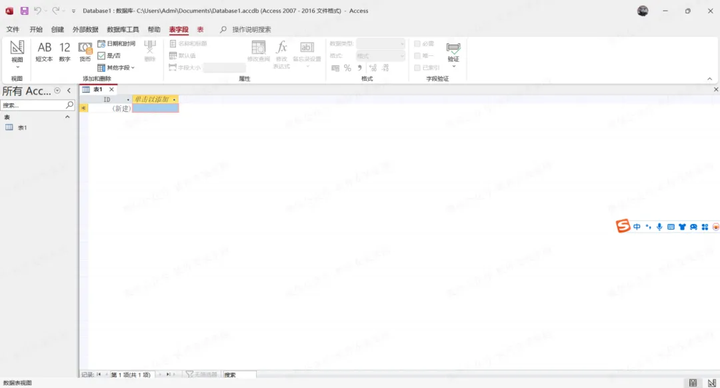Viewport: 720px width, 388px height.
Task: Switch to Datasheet view icon in status bar
Action: [692, 383]
